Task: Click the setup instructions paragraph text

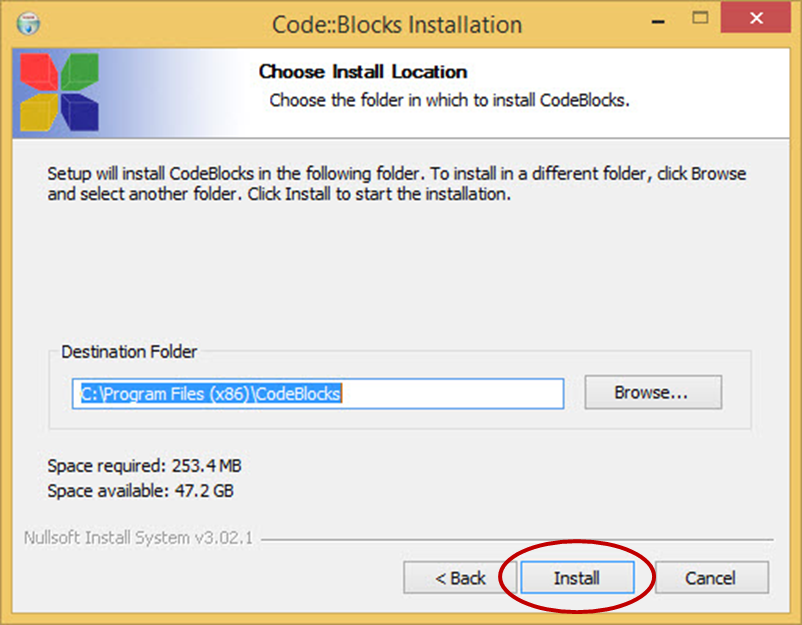Action: [396, 184]
